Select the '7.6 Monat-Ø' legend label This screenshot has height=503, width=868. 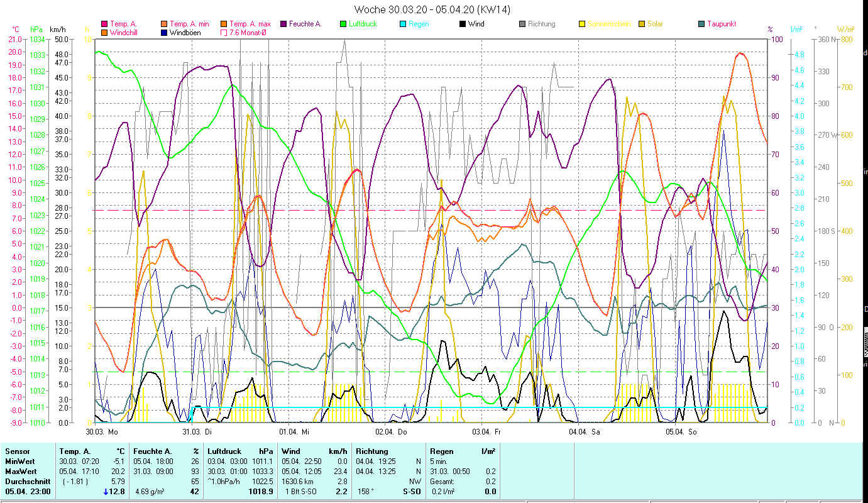[x=248, y=32]
